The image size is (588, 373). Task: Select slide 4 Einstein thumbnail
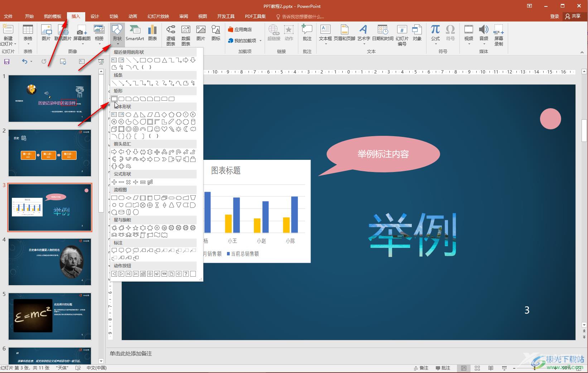pos(50,262)
